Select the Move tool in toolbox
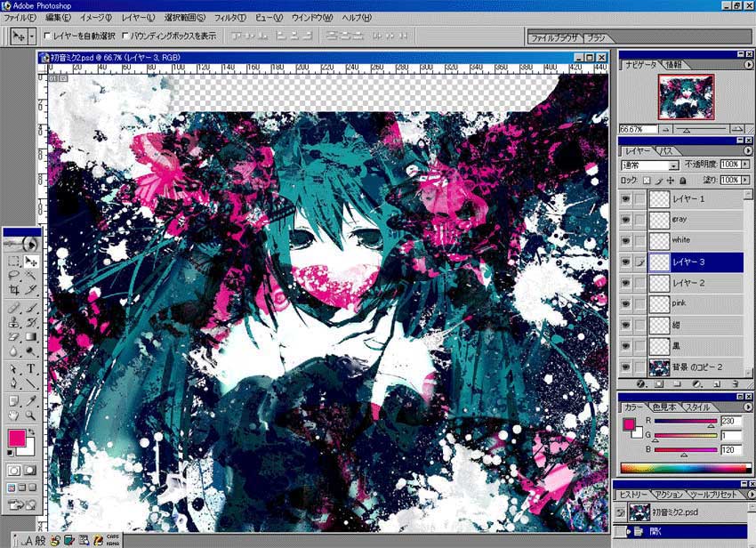Screen dimensions: 756x548 pyautogui.click(x=31, y=262)
